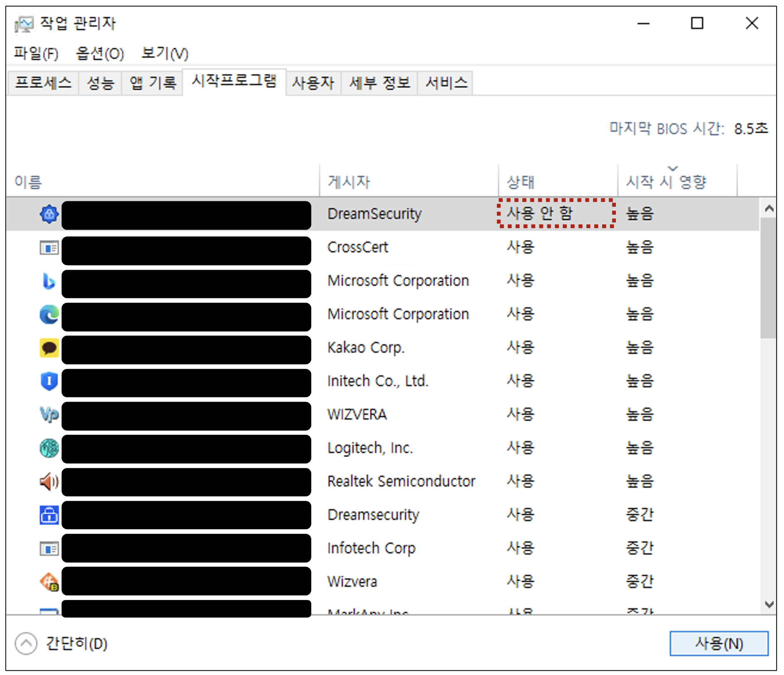Select the Logitech, Inc. entry
Screen dimensions: 784x675
coord(370,448)
